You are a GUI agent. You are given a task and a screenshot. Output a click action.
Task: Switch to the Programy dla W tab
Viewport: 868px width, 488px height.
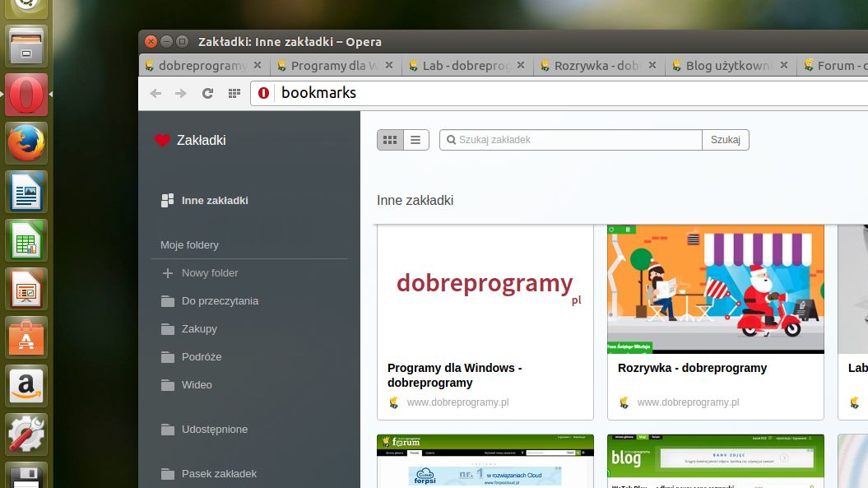coord(336,66)
